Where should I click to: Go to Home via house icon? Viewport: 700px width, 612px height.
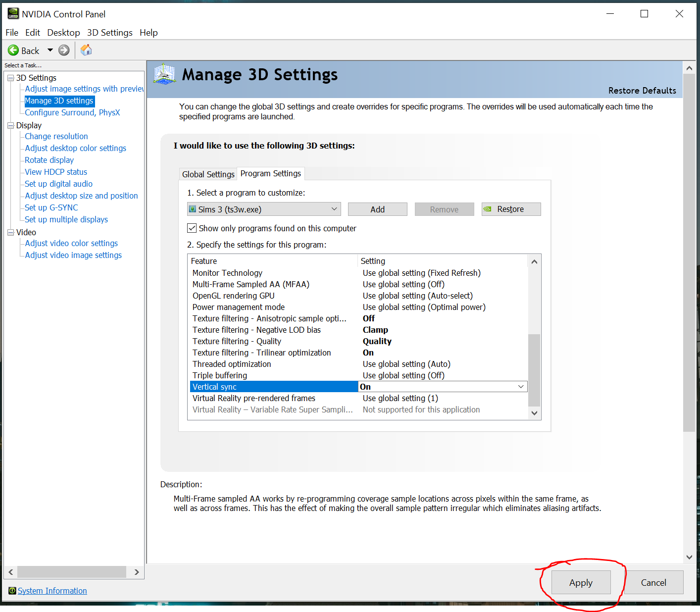click(86, 50)
